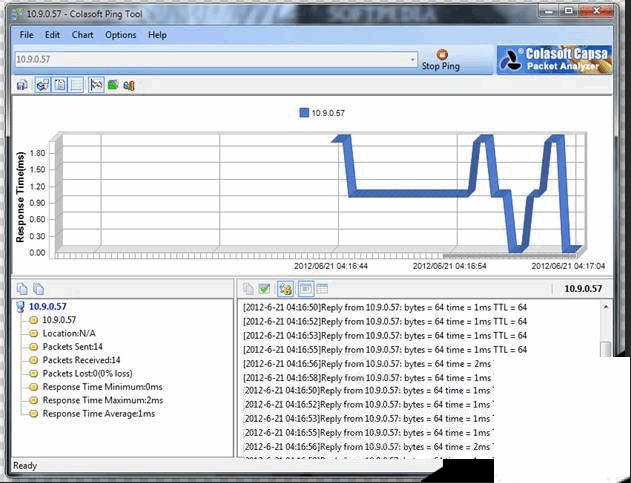Click the chart timestamp 2012/06/21 04:16:54
Image resolution: width=631 pixels, height=483 pixels.
click(x=450, y=266)
